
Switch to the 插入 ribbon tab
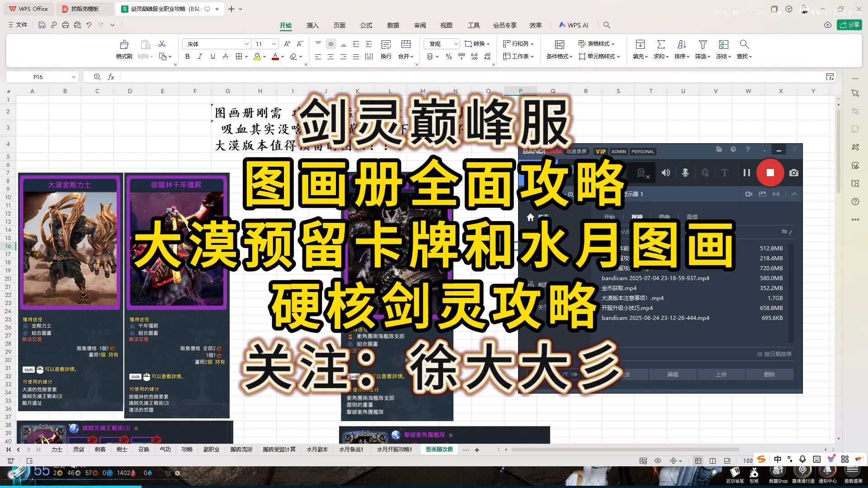coord(312,26)
